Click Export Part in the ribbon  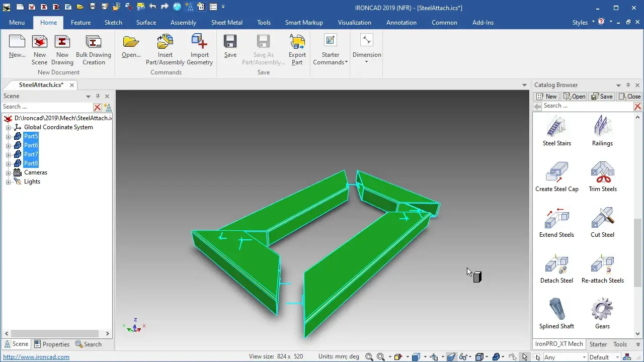[297, 49]
